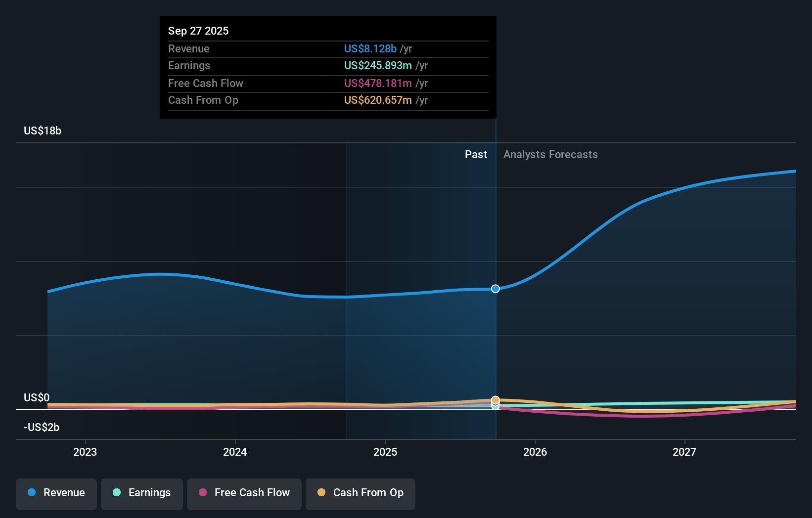Select the blue Revenue data point marker
812x518 pixels.
(x=495, y=289)
